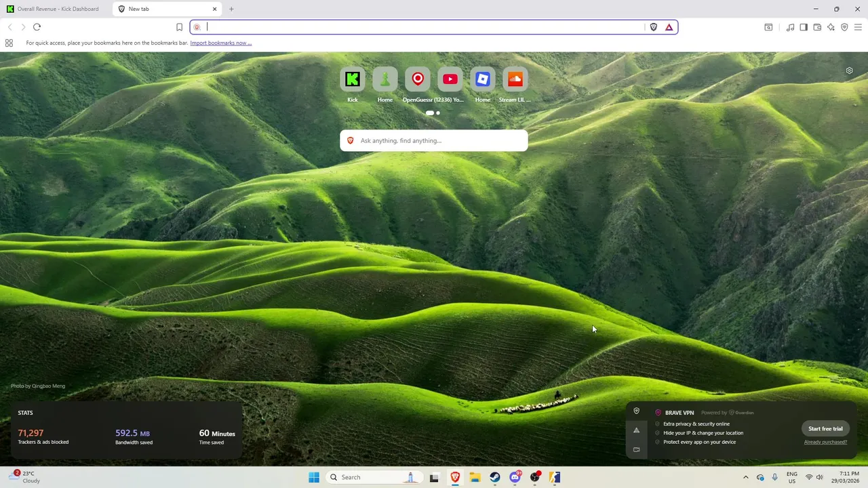Click the Photo by Qingbao Meng credit
The width and height of the screenshot is (868, 488).
(38, 386)
